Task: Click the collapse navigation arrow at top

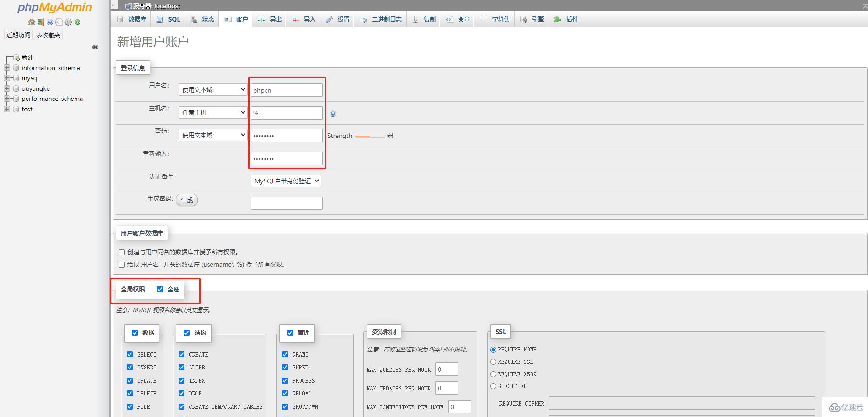Action: 114,5
